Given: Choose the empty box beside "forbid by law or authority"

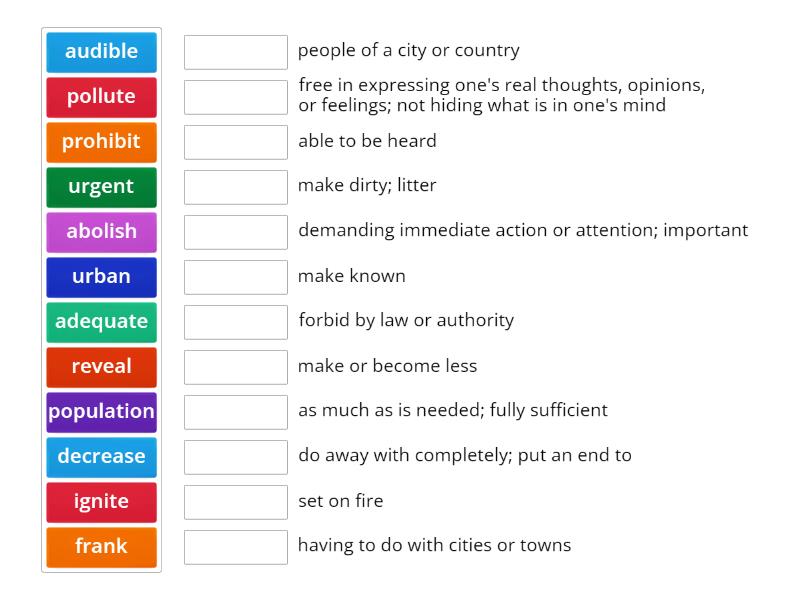Looking at the screenshot, I should (x=236, y=322).
